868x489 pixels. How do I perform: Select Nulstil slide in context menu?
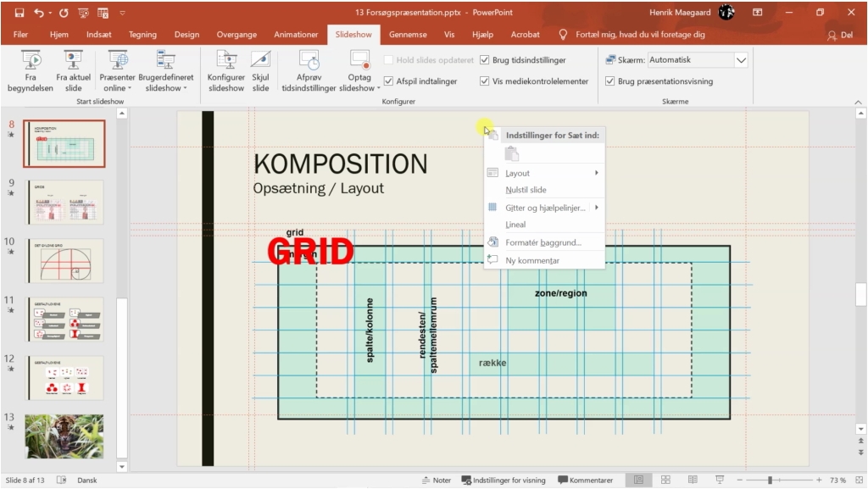coord(545,190)
